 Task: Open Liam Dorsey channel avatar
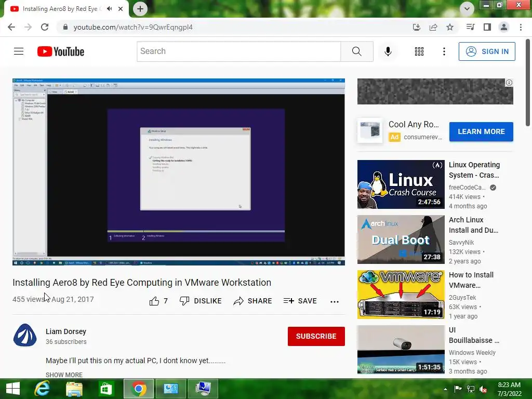[x=25, y=335]
